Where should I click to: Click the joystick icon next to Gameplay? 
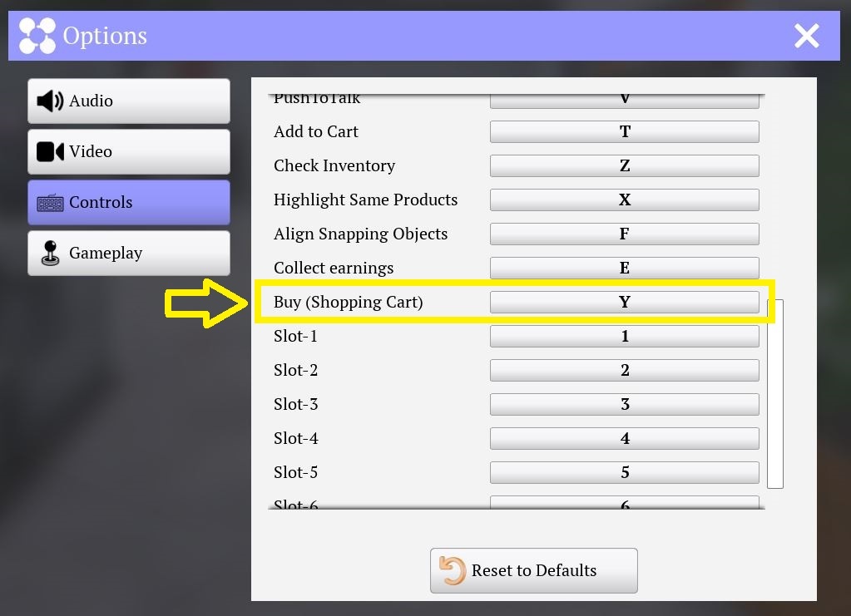coord(51,254)
